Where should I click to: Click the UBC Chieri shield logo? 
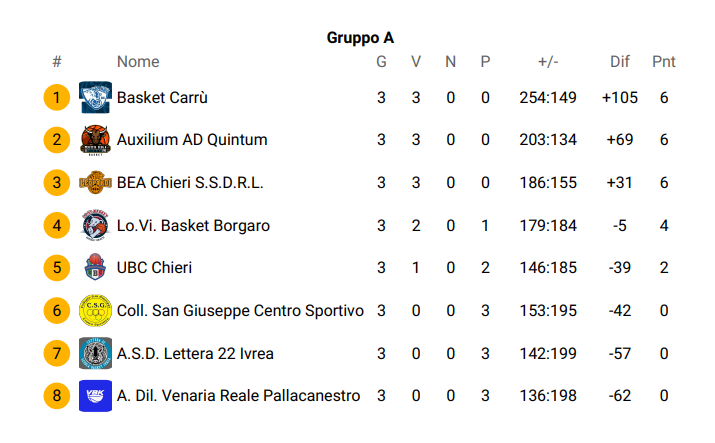(x=95, y=267)
